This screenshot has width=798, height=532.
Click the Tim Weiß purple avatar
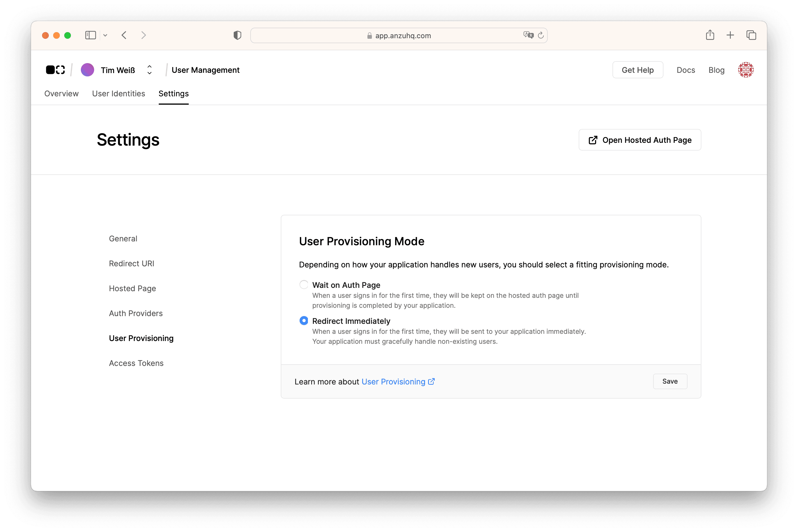coord(87,70)
